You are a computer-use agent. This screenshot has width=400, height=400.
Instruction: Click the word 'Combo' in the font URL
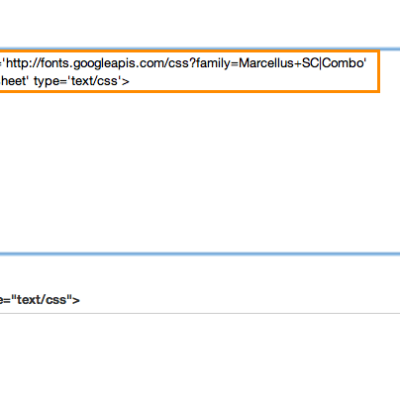click(x=343, y=63)
